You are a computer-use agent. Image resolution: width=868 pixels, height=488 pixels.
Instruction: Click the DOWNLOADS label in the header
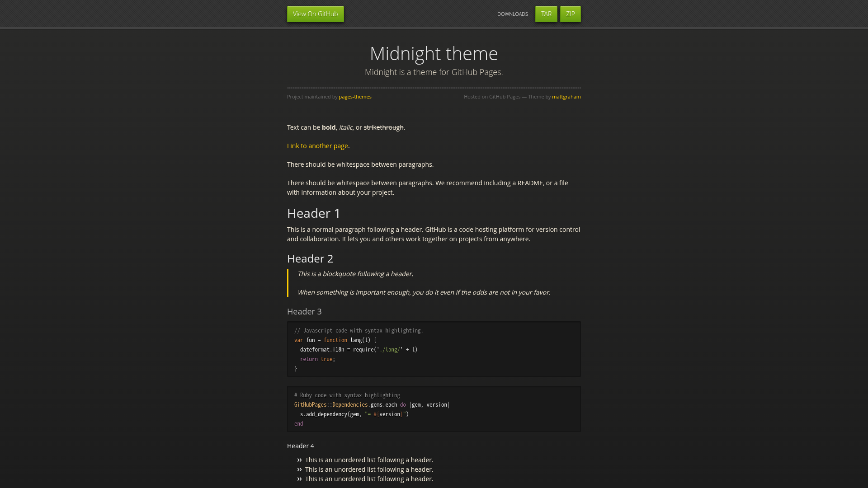[x=512, y=14]
